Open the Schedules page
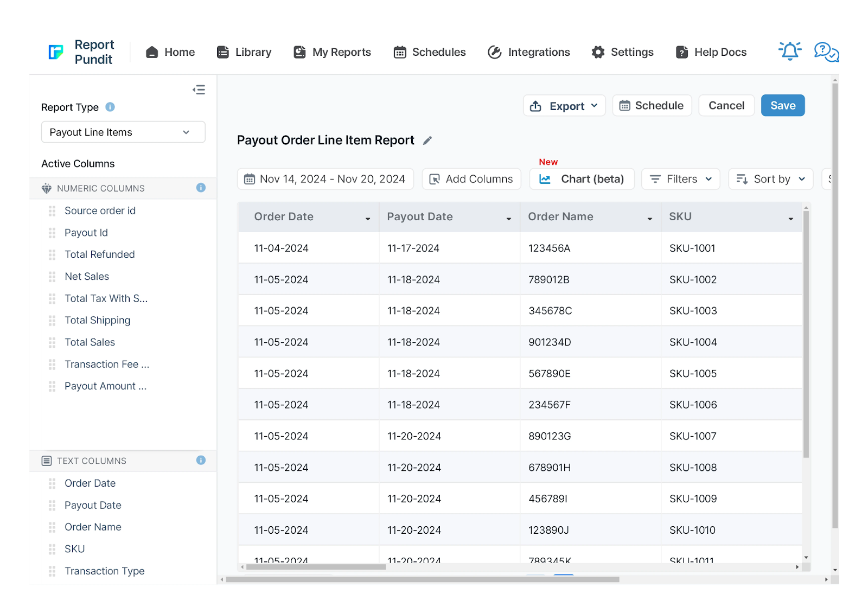 pos(430,52)
